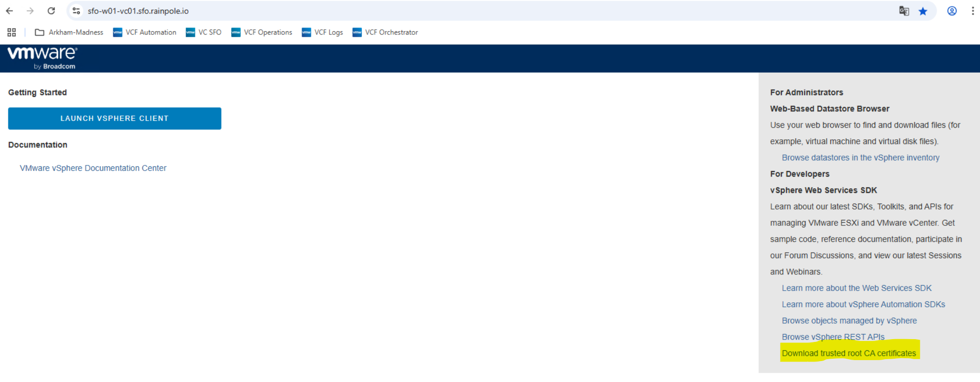The height and width of the screenshot is (382, 980).
Task: Click Download trusted root CA certificates
Action: click(x=849, y=353)
